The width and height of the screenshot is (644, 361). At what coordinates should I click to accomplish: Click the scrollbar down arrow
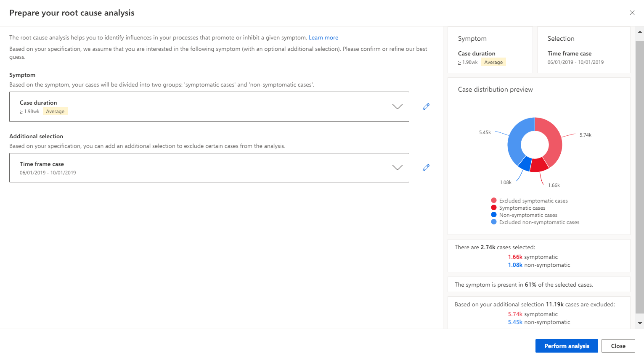(x=640, y=323)
